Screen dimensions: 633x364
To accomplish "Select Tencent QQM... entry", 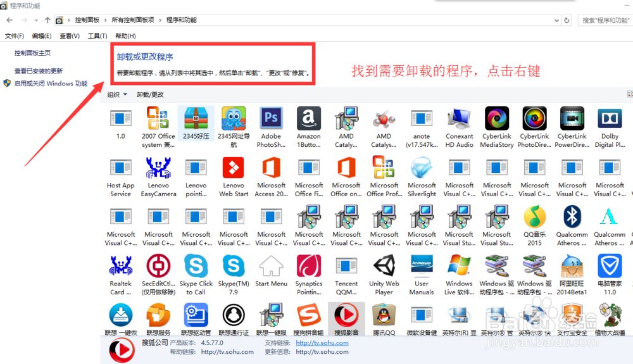I will (346, 275).
